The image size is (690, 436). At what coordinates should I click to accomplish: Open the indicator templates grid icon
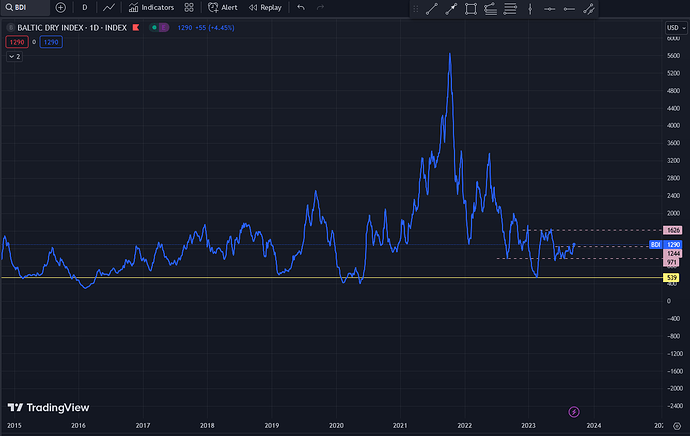coord(189,7)
